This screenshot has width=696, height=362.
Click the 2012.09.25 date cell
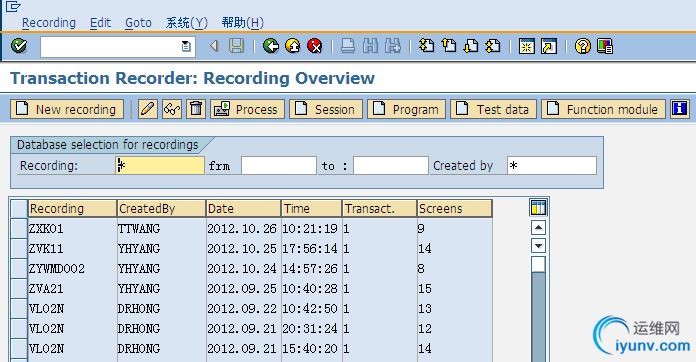point(244,288)
